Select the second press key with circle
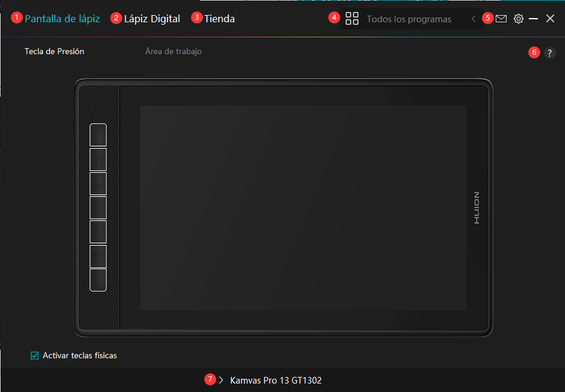This screenshot has height=392, width=565. point(98,160)
